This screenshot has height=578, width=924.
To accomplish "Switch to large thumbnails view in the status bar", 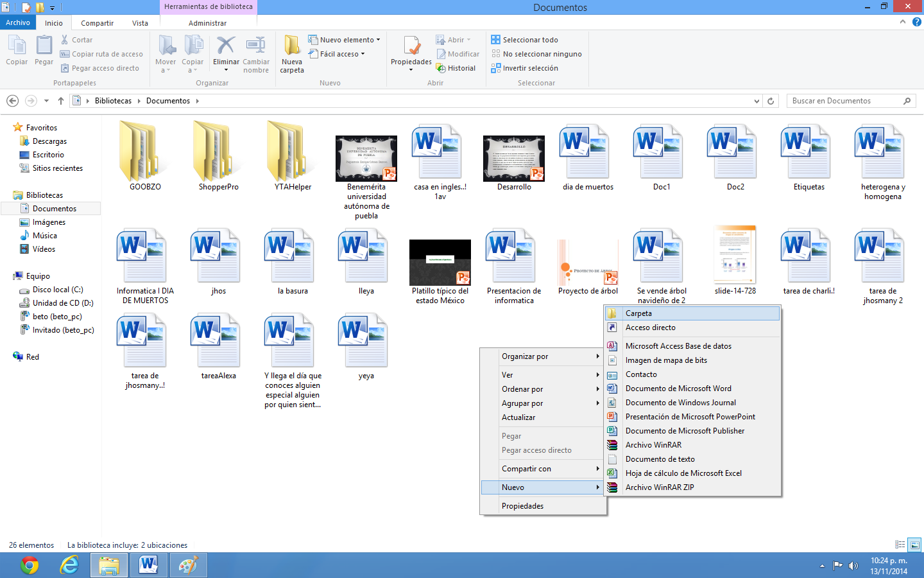I will click(x=914, y=545).
